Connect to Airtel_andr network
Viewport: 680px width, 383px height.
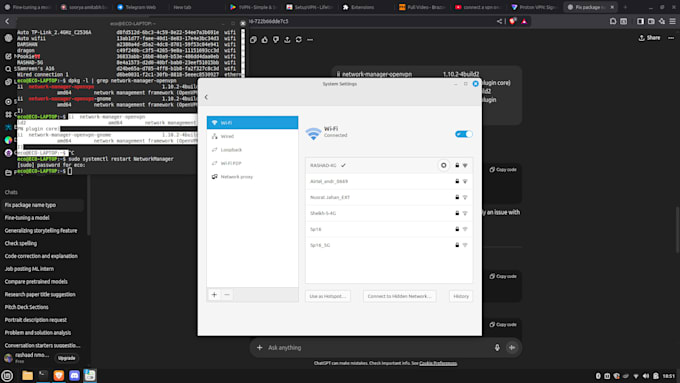[389, 181]
